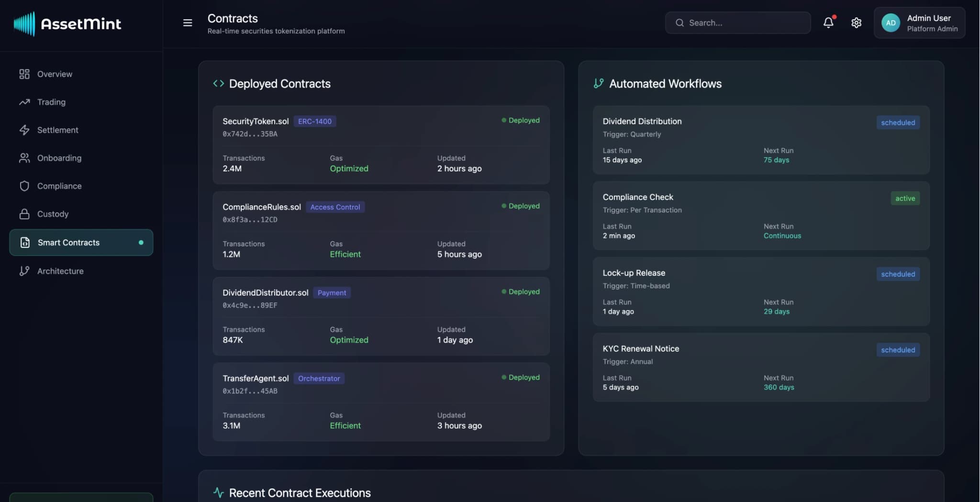Open the Architecture branch icon
The width and height of the screenshot is (980, 502).
coord(24,271)
